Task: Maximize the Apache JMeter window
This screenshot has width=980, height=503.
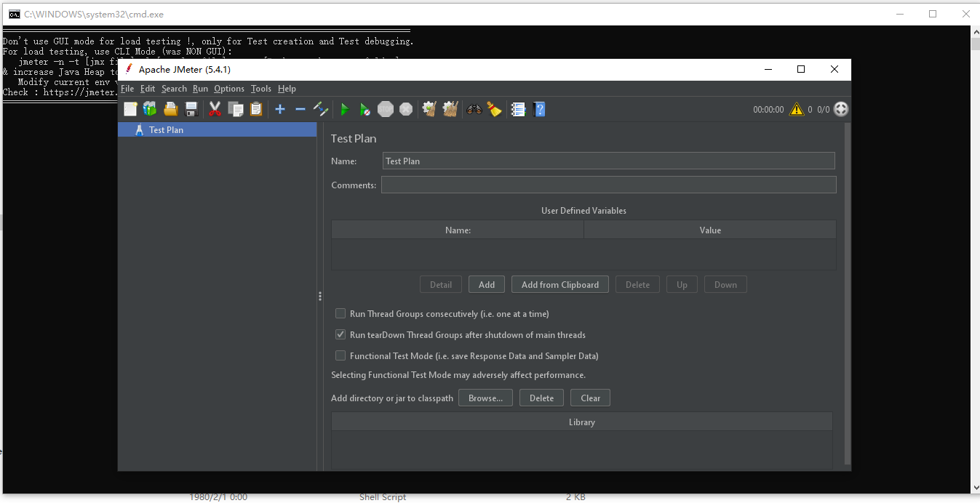Action: tap(801, 69)
